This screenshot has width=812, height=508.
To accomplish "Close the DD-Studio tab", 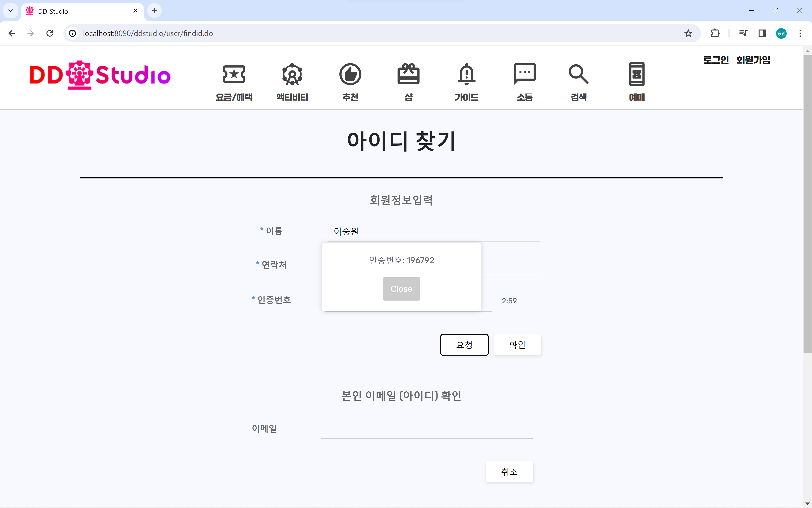I will coord(135,11).
